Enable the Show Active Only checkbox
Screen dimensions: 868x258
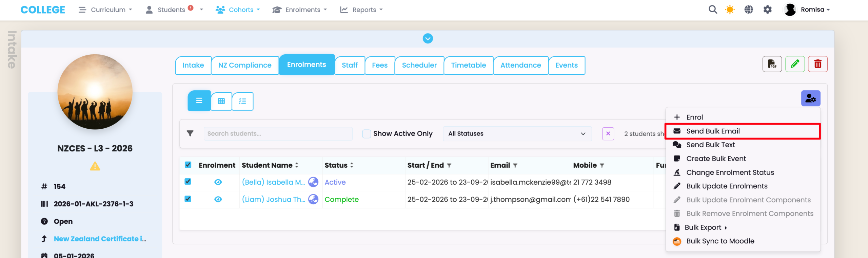367,134
